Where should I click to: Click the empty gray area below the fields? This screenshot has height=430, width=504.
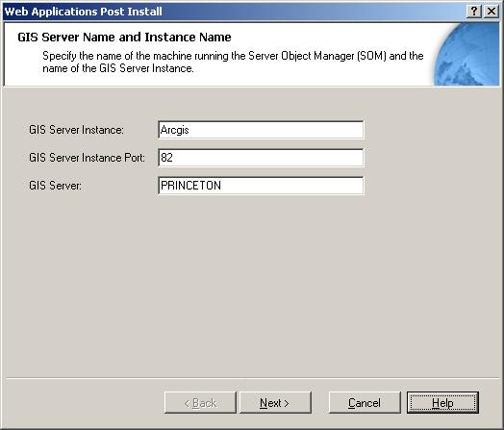[251, 283]
